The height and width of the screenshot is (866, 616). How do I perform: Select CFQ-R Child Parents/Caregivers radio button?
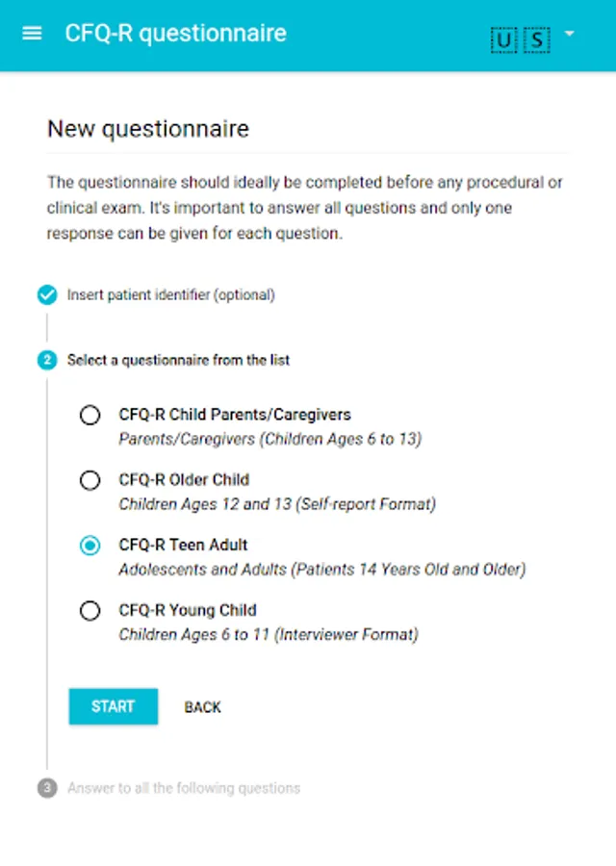tap(90, 415)
